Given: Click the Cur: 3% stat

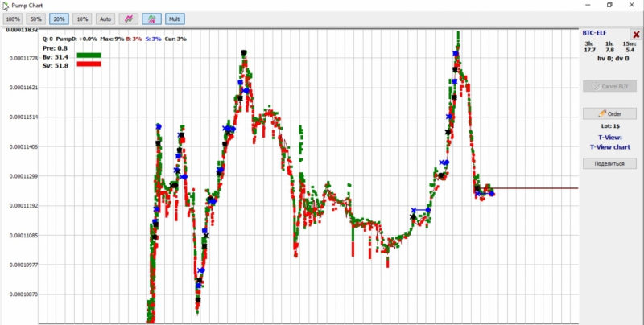Looking at the screenshot, I should point(175,39).
